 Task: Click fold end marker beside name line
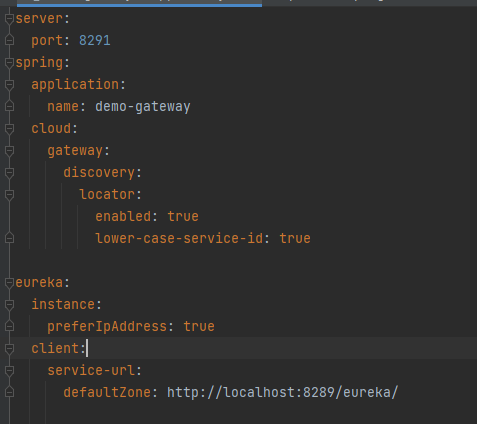point(9,106)
